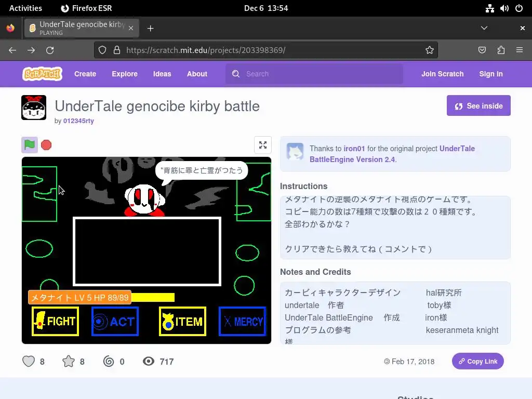532x399 pixels.
Task: Go back to previous page
Action: (12, 50)
